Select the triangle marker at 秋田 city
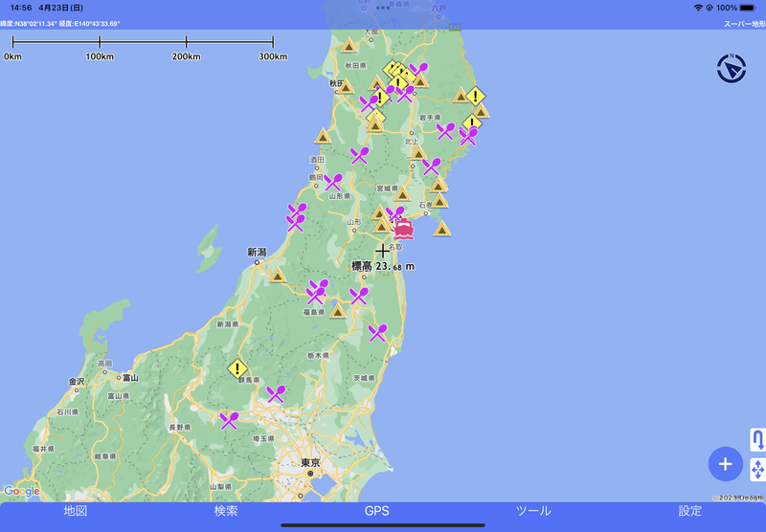This screenshot has height=532, width=766. click(x=346, y=87)
